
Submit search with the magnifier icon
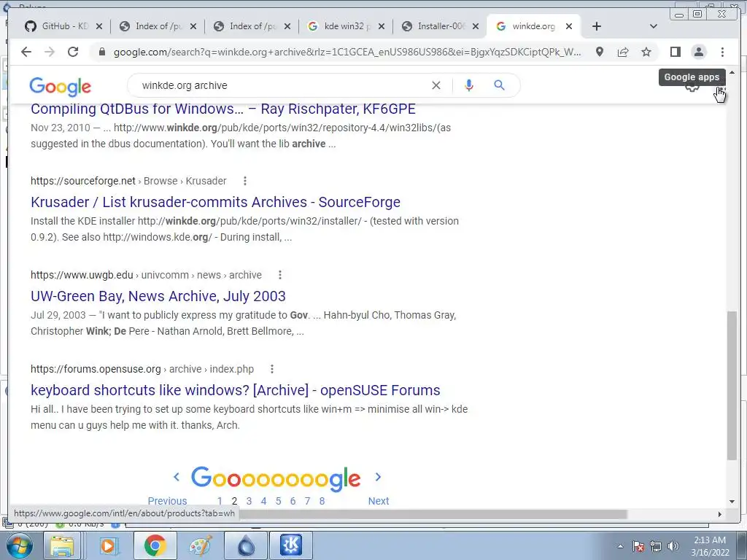499,85
